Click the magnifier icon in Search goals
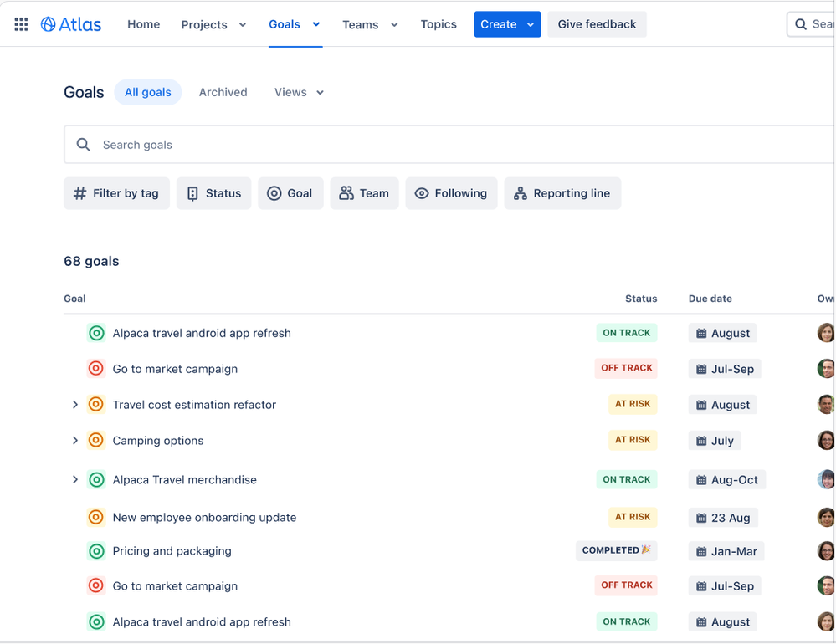 pos(83,145)
